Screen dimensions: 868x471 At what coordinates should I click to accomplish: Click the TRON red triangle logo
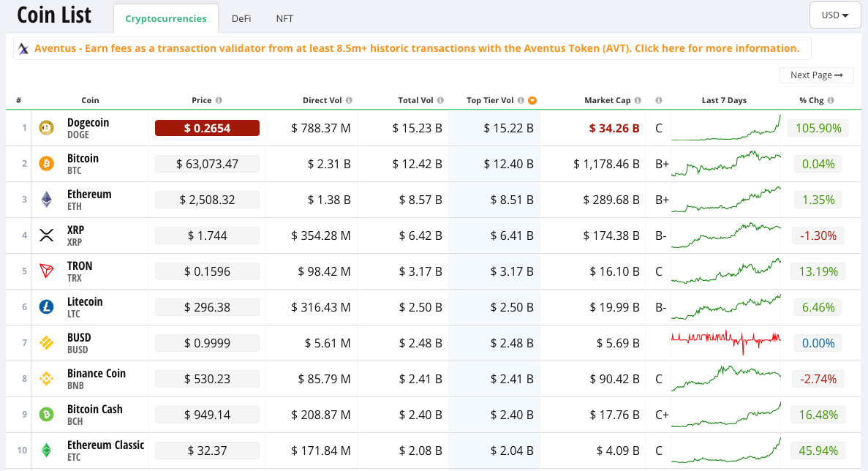click(47, 271)
